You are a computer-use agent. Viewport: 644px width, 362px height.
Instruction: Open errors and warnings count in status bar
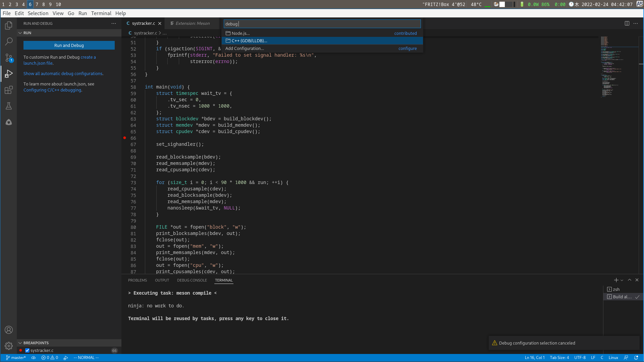pos(50,358)
